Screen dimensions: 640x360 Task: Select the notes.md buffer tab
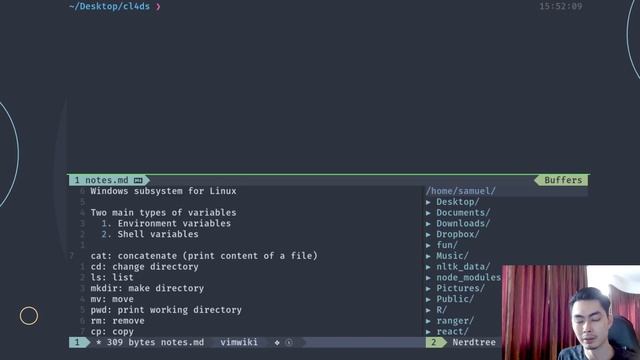[109, 180]
